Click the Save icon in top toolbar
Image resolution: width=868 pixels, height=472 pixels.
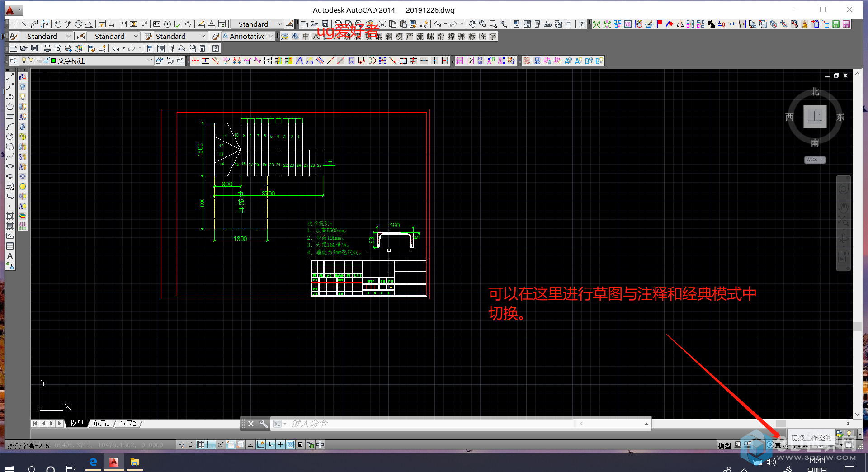[325, 24]
